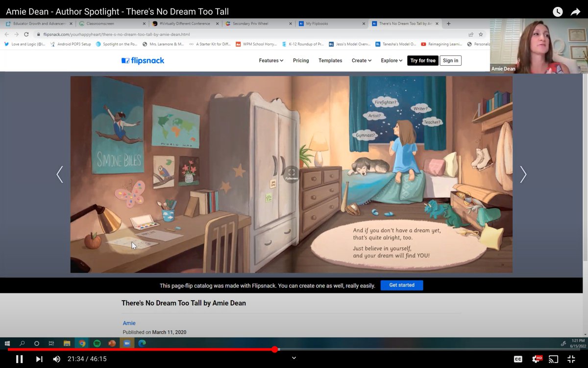Click the red video progress bar
Screen dimensions: 588x368
point(196,349)
